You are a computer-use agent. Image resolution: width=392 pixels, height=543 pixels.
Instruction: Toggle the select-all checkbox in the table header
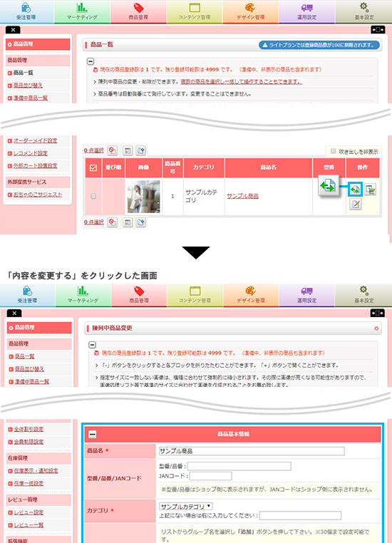point(93,167)
